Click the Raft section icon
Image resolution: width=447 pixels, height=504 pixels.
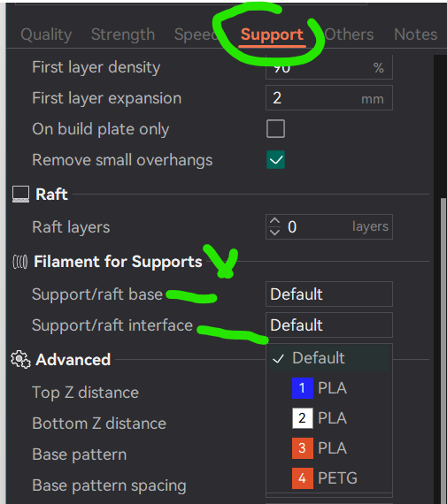click(x=21, y=195)
